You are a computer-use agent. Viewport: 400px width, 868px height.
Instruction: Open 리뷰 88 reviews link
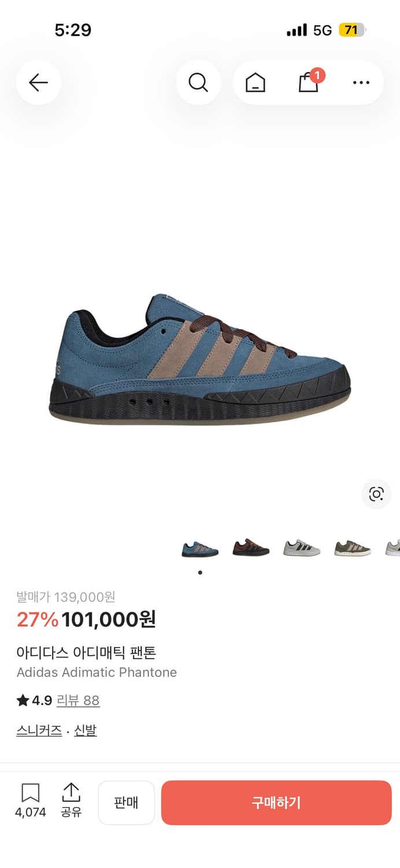tap(78, 700)
